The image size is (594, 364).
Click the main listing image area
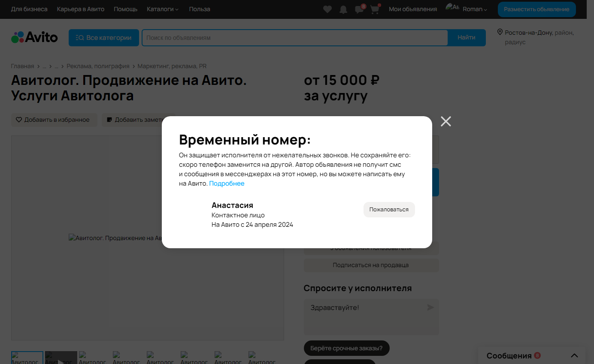147,238
